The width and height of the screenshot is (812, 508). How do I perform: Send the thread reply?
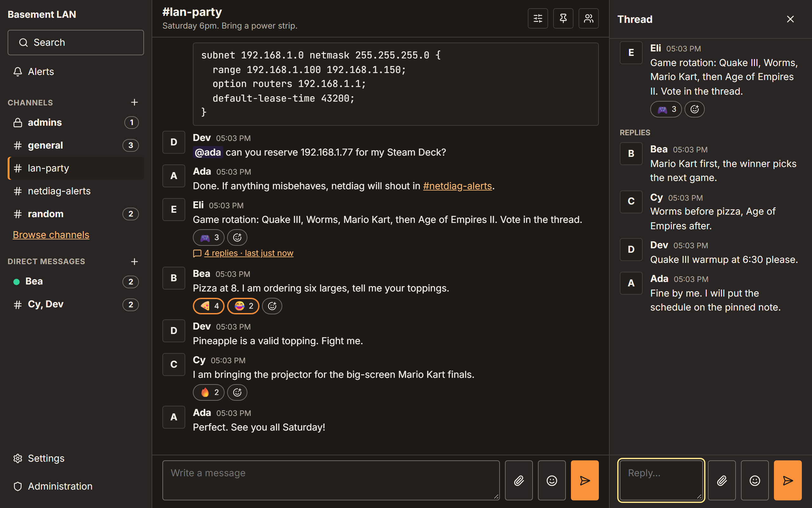788,480
